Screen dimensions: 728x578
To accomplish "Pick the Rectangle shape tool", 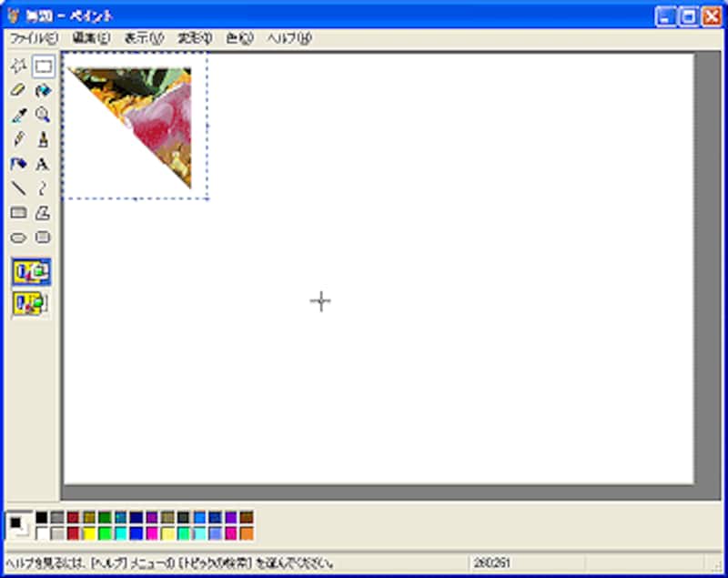I will pos(18,213).
